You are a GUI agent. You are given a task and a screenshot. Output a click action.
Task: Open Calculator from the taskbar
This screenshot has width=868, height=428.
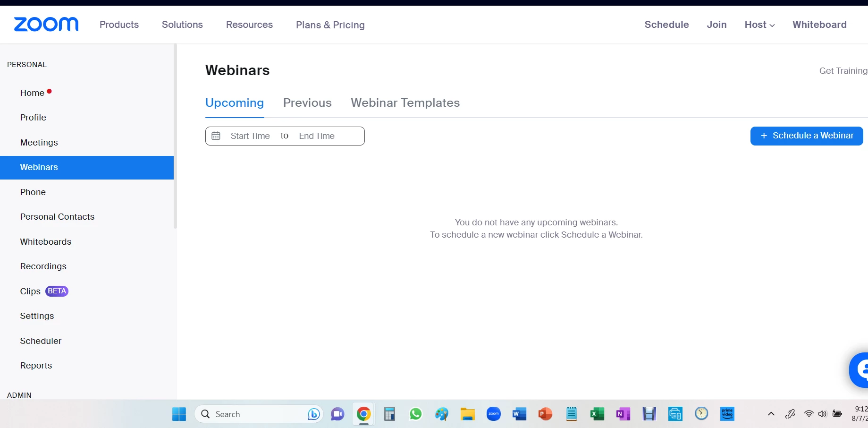[389, 414]
